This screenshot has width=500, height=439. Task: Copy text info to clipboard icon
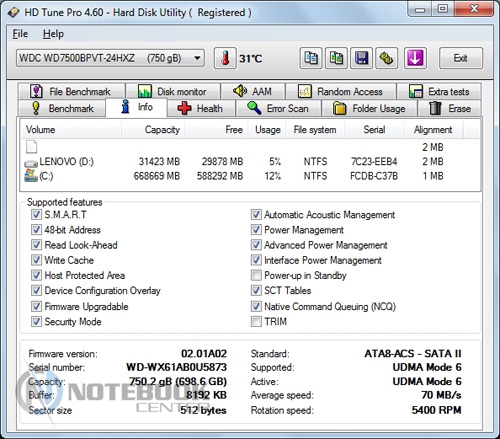click(311, 58)
